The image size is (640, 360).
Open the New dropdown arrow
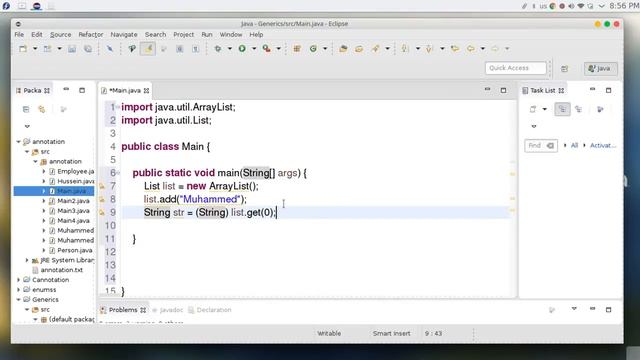coord(35,49)
